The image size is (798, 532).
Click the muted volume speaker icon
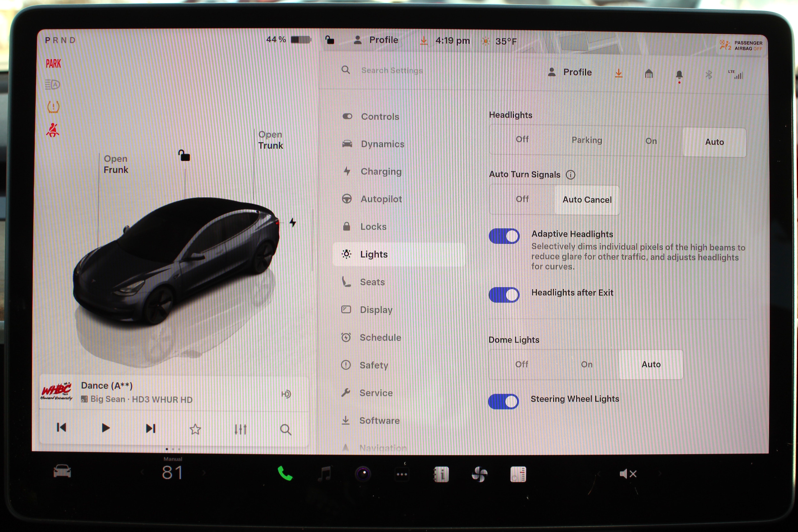(x=627, y=474)
